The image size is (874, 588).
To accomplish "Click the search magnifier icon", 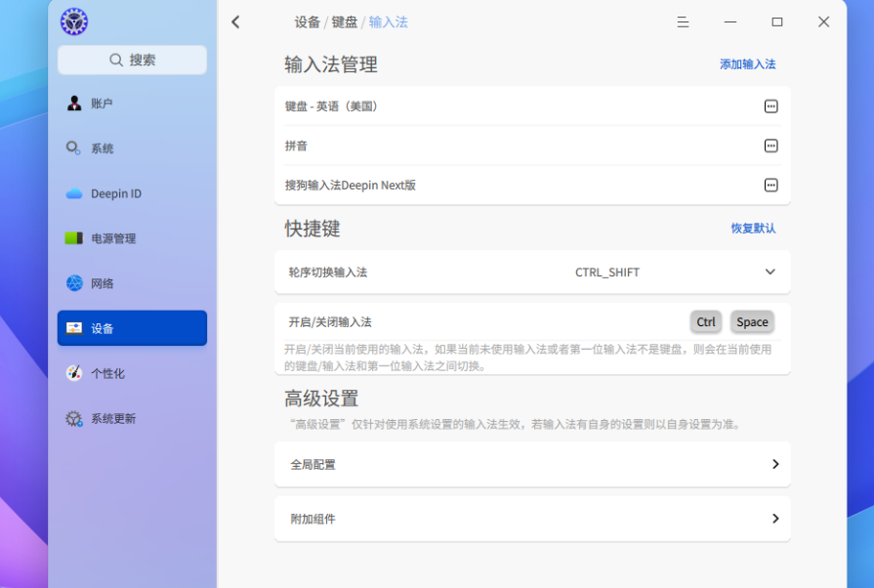I will coord(116,60).
